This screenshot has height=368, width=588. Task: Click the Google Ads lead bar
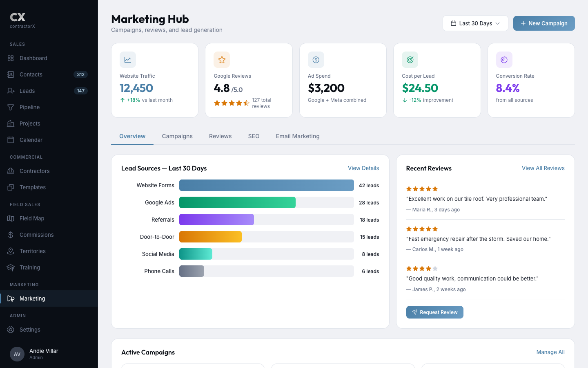pyautogui.click(x=237, y=202)
